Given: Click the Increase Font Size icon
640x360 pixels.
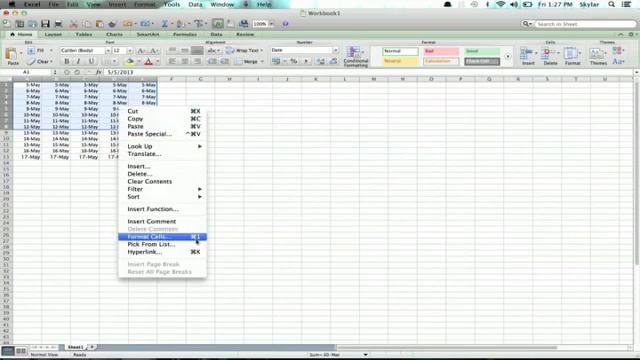Looking at the screenshot, I should (x=141, y=51).
